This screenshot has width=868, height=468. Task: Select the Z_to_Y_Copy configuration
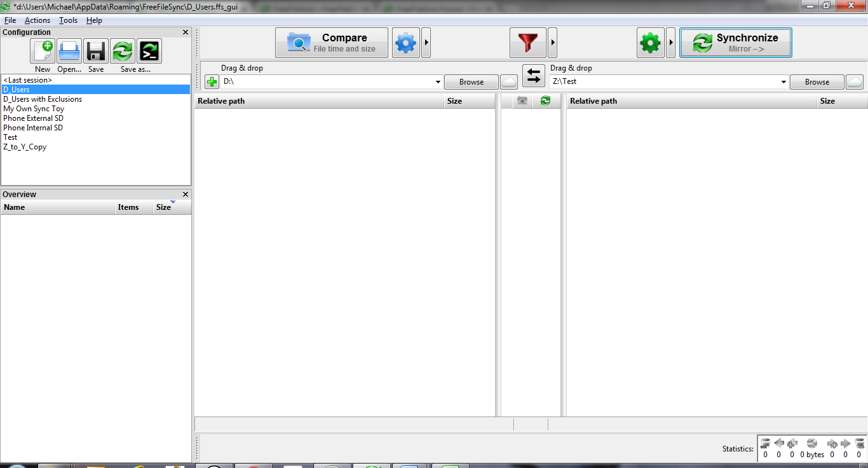point(96,147)
